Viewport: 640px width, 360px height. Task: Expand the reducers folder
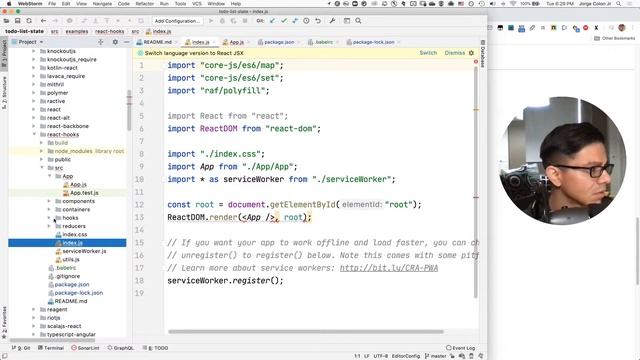[49, 226]
